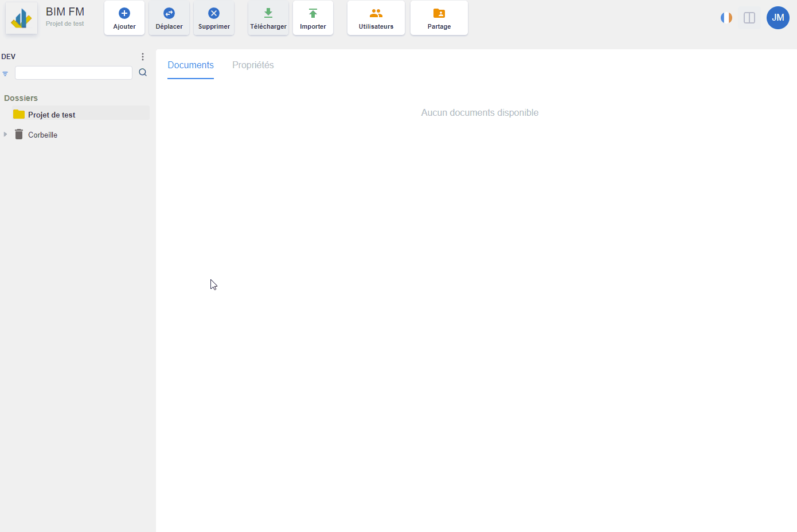797x532 pixels.
Task: Open the Partage shared folder icon
Action: click(439, 13)
